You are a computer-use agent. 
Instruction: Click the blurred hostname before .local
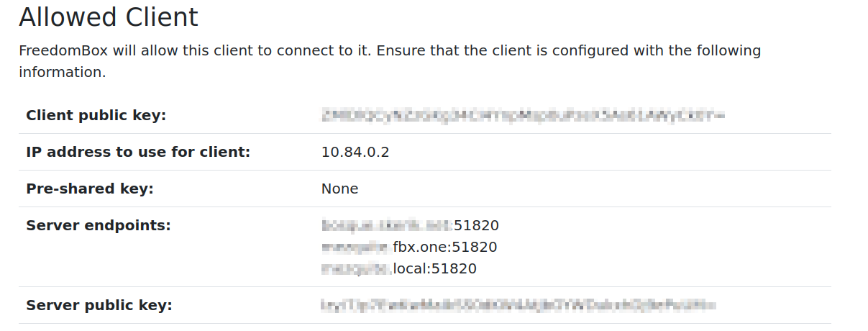tap(355, 268)
